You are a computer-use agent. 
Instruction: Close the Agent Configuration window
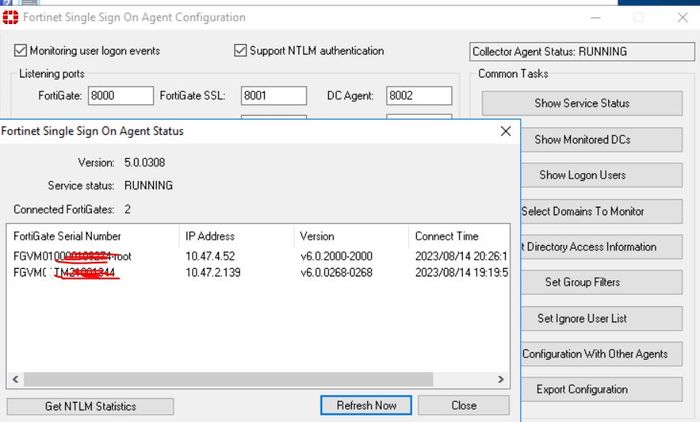point(683,18)
